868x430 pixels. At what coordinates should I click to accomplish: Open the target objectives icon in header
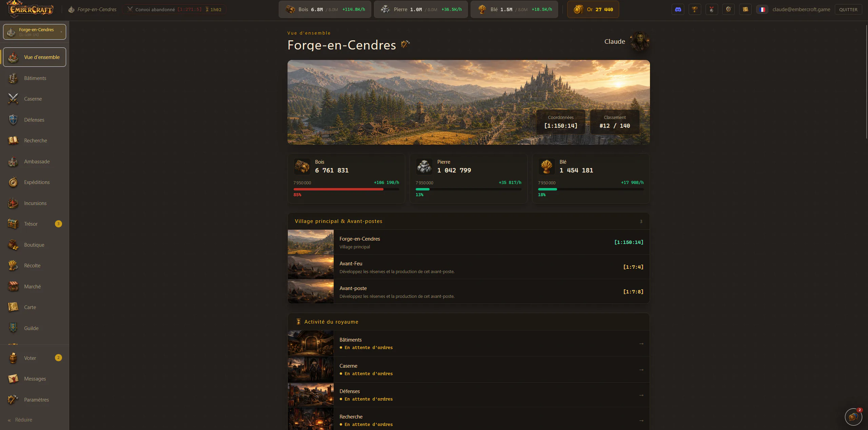[x=728, y=9]
